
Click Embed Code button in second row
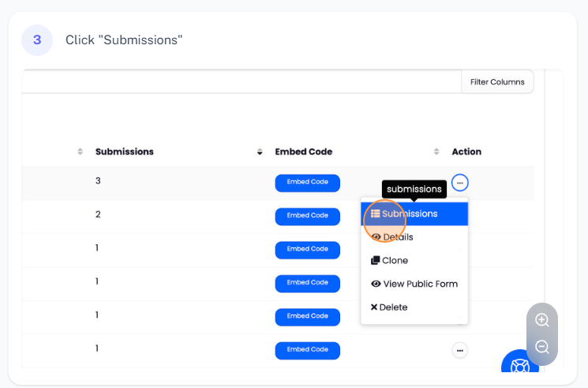(x=307, y=216)
